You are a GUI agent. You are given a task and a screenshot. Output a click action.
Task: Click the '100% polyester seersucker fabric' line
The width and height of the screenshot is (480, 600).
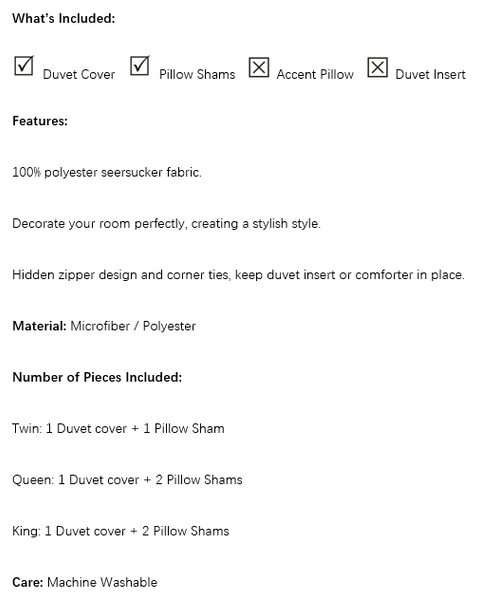[x=107, y=173]
